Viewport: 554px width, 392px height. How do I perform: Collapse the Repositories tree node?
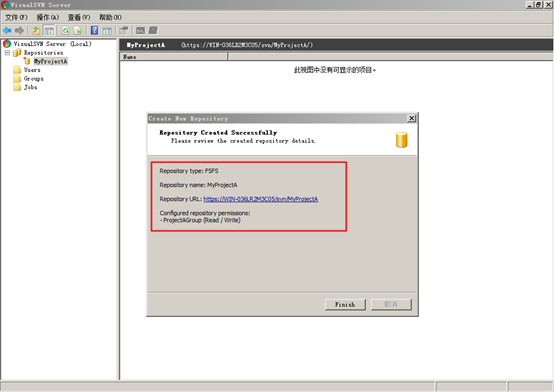(x=7, y=53)
